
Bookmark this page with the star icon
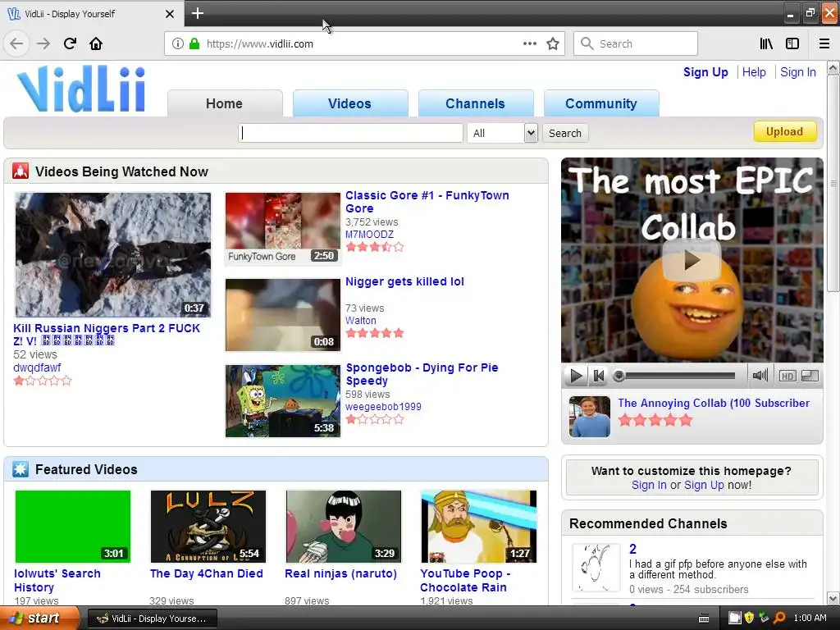[553, 43]
